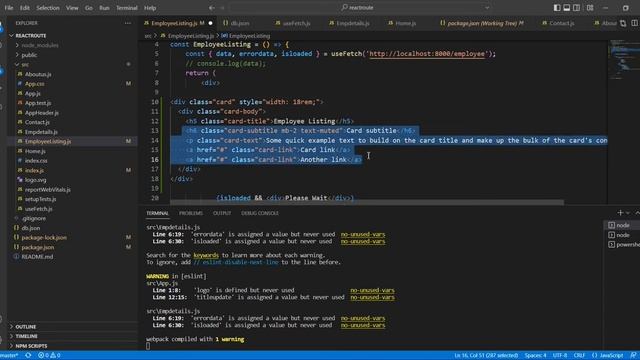
Task: Open the errors and warnings status indicator
Action: pyautogui.click(x=49, y=356)
